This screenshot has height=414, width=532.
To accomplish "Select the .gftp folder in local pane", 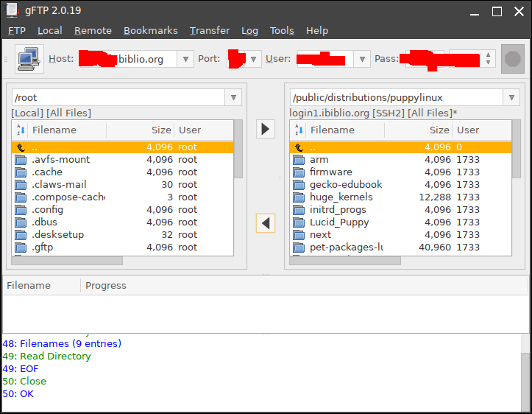I will [43, 248].
